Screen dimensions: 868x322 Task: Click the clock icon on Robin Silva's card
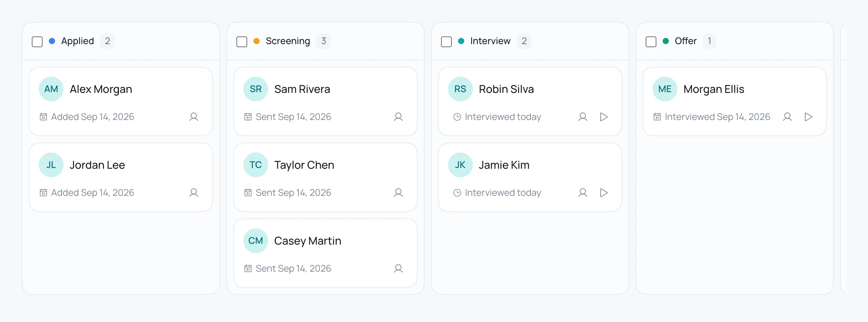[457, 117]
